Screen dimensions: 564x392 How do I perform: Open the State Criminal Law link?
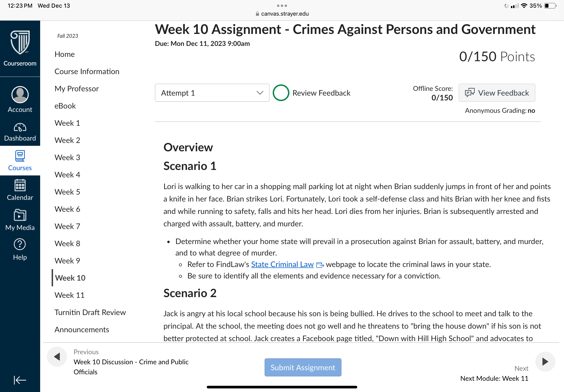(282, 264)
